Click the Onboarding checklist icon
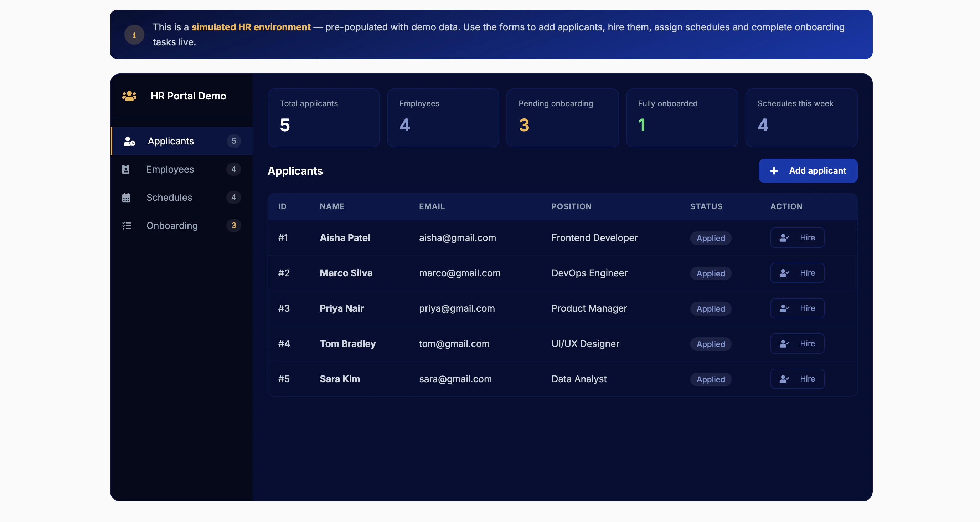980x522 pixels. pos(127,225)
